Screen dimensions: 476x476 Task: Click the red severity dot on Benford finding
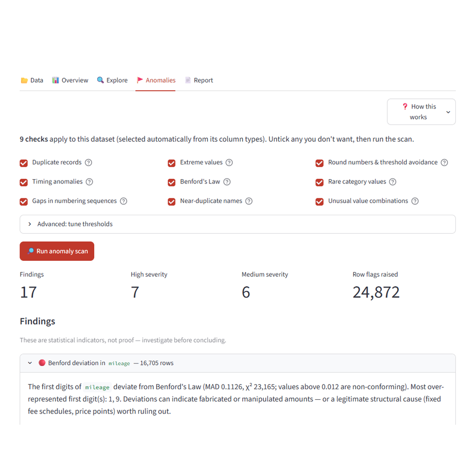coord(42,363)
